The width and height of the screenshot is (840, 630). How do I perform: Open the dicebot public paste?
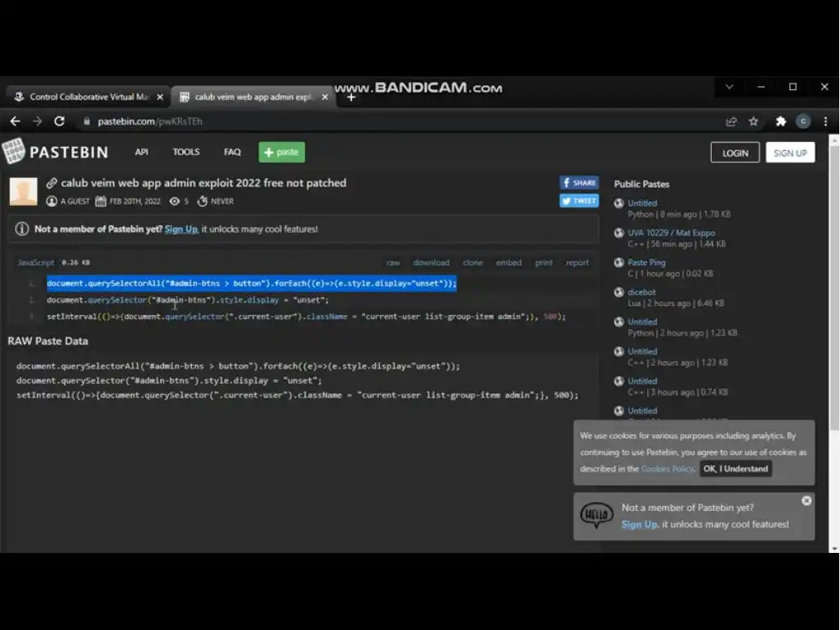[x=641, y=293]
